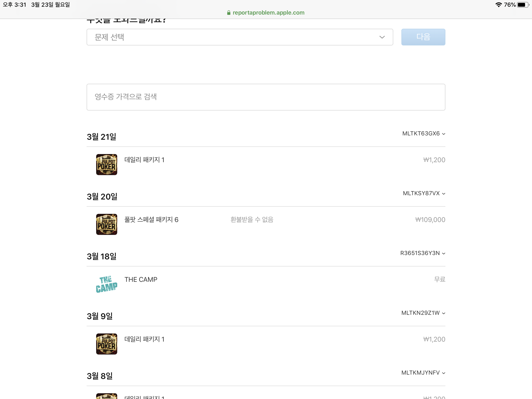532x399 pixels.
Task: Tap the reportaproblem.apple.com address bar
Action: pos(268,13)
